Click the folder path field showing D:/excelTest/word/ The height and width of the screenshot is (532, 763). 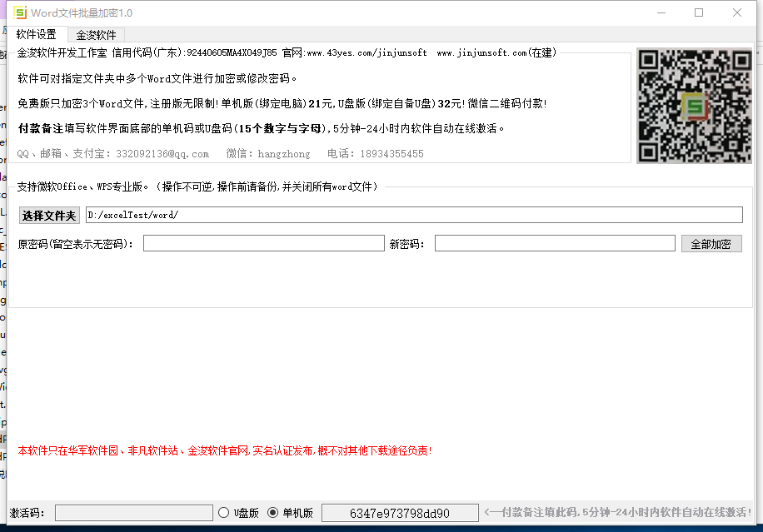click(414, 215)
